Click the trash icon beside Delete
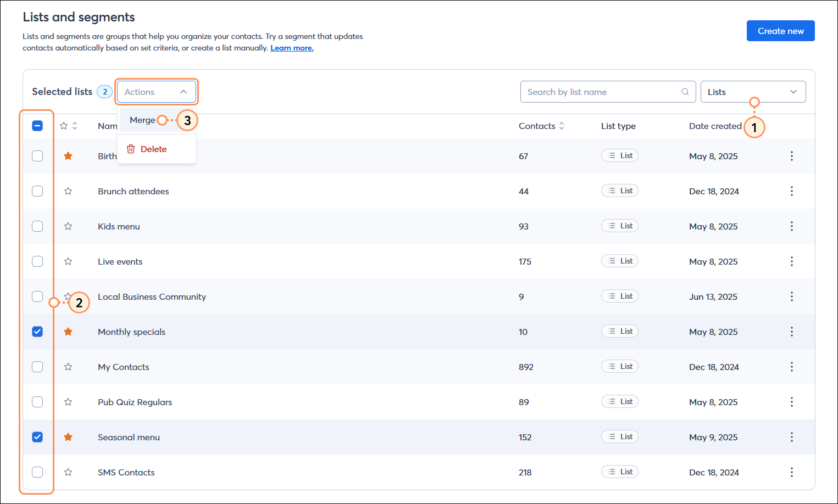Image resolution: width=838 pixels, height=504 pixels. click(x=130, y=148)
